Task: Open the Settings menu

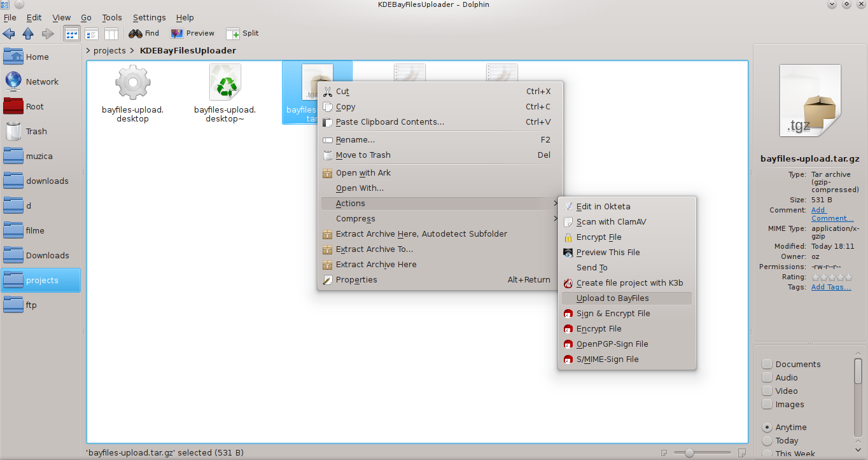Action: 149,18
